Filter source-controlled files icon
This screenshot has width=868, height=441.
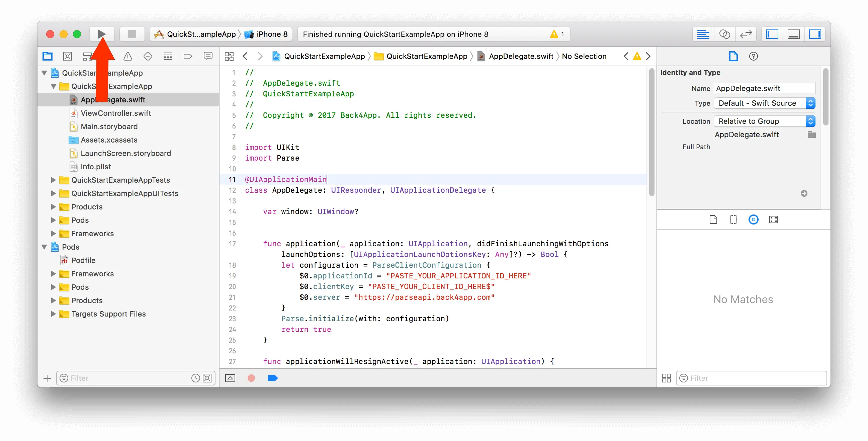(x=207, y=378)
